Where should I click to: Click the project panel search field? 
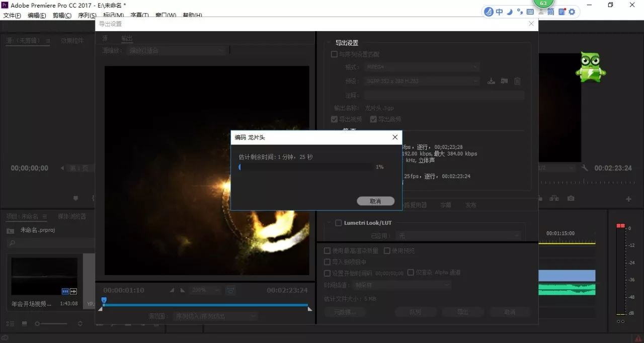(50, 243)
